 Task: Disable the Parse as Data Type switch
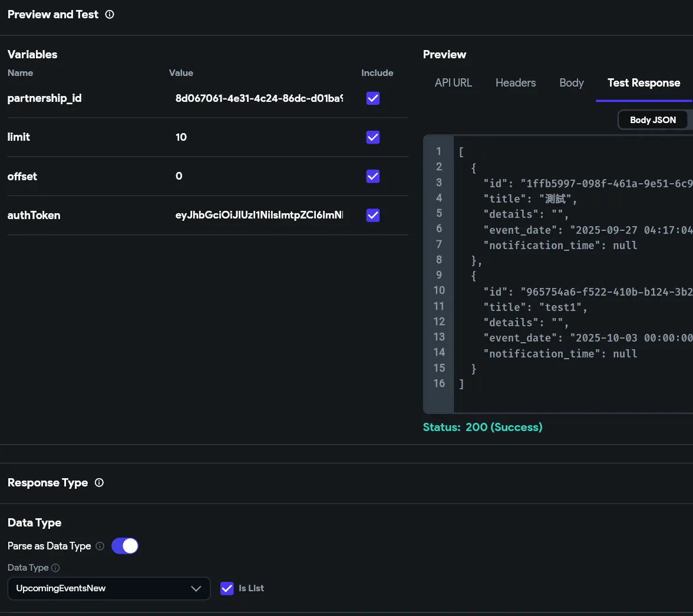(125, 546)
